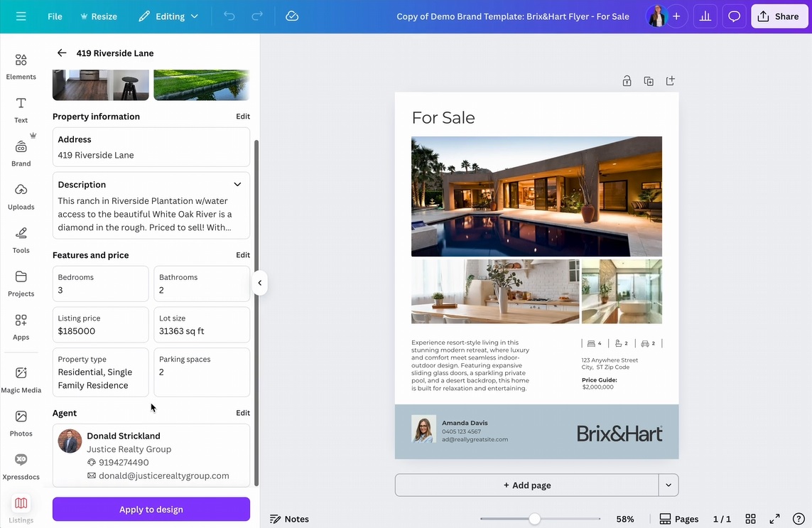The width and height of the screenshot is (812, 528).
Task: Open the Editing mode dropdown
Action: pyautogui.click(x=169, y=16)
